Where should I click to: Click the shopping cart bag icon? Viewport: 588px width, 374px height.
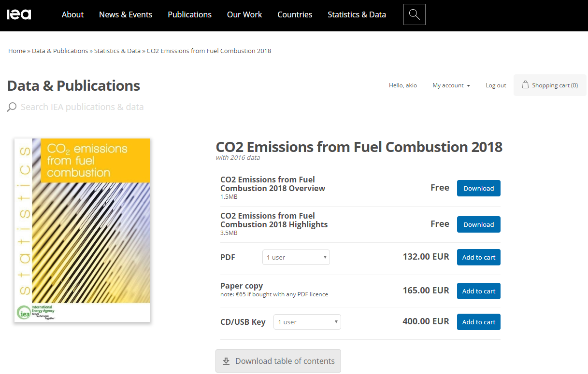[x=525, y=85]
